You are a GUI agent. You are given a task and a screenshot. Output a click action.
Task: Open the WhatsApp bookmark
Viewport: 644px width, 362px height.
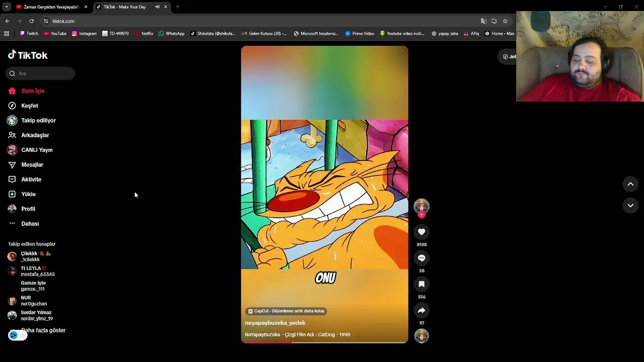pos(172,34)
